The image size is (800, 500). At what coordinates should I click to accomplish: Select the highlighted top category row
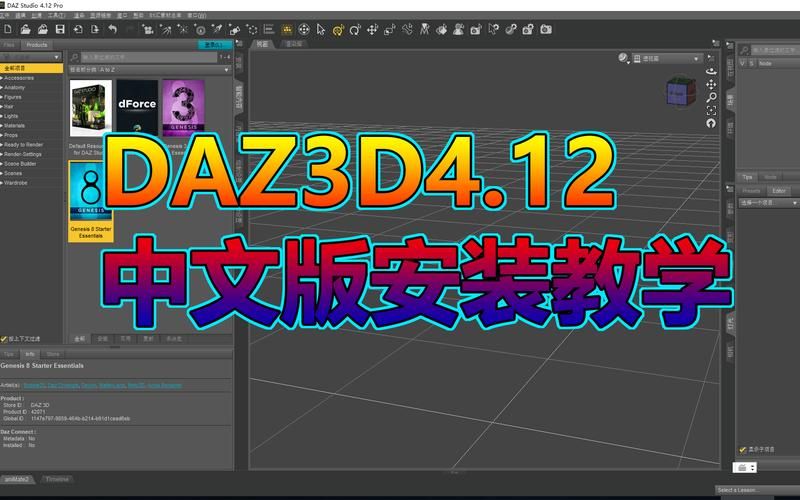tap(31, 68)
